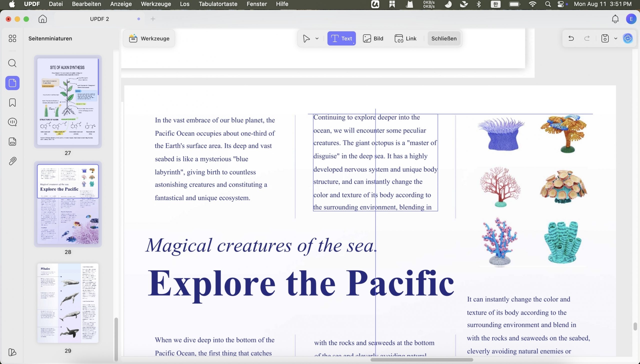Open the Fenster menu
640x364 pixels.
[257, 4]
